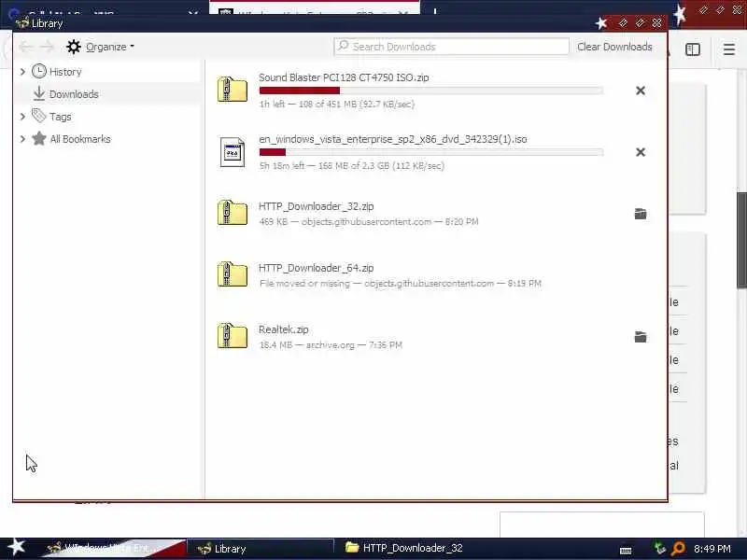Expand the History tree node
The height and width of the screenshot is (560, 747).
click(22, 72)
